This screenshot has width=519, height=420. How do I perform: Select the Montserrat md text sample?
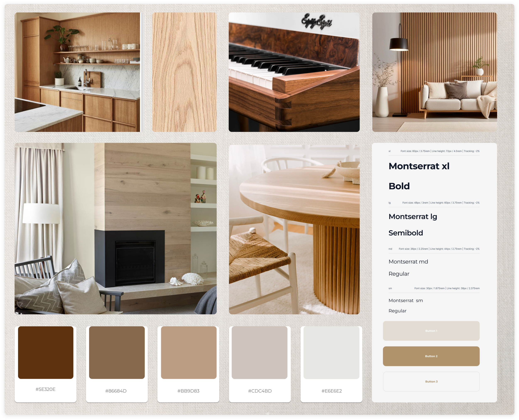[x=408, y=262]
